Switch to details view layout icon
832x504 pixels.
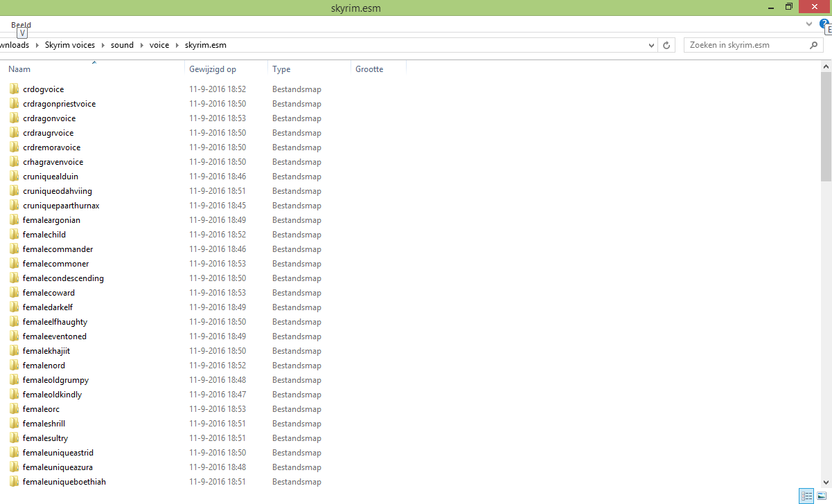pos(806,496)
